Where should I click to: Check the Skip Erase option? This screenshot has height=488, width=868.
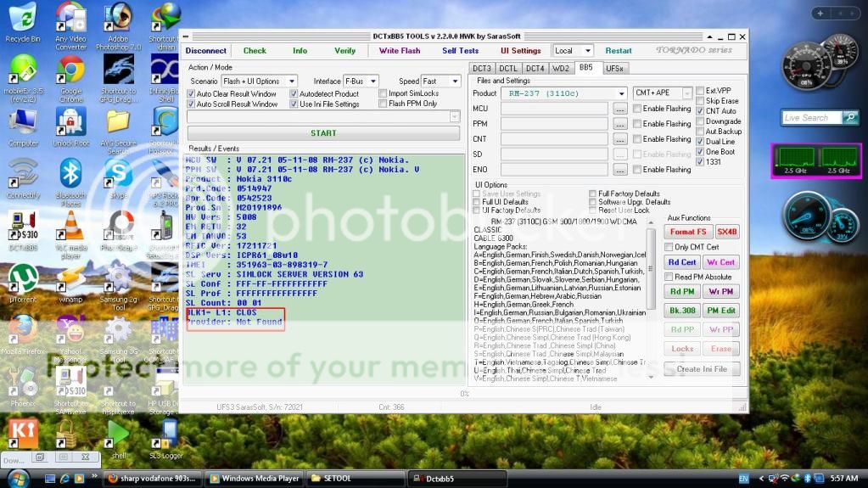pyautogui.click(x=700, y=101)
